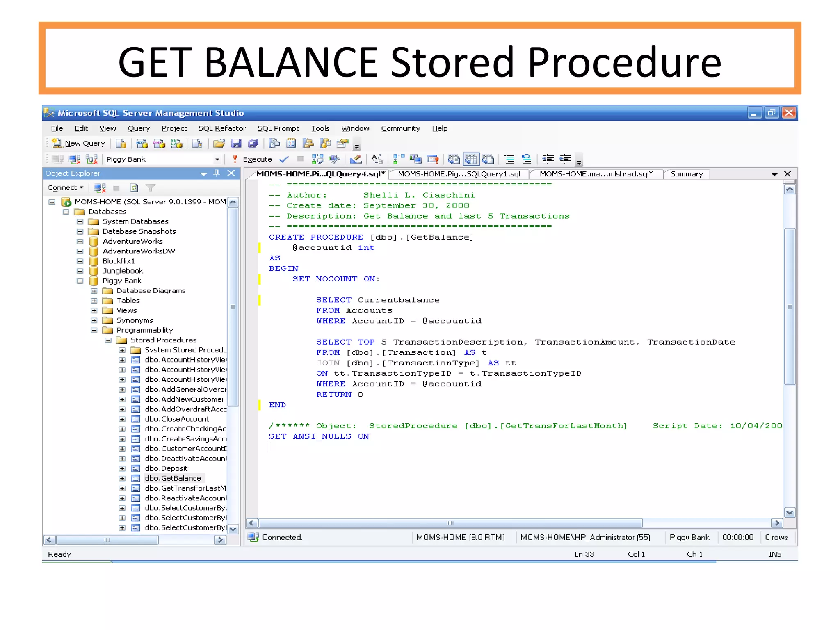
Task: Collapse the Programmability folder node
Action: 94,330
